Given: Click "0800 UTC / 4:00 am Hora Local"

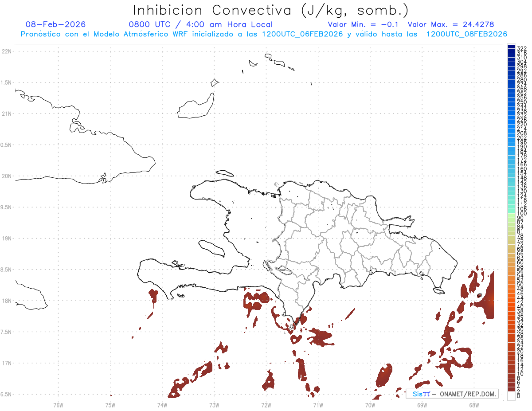Looking at the screenshot, I should click(201, 24).
